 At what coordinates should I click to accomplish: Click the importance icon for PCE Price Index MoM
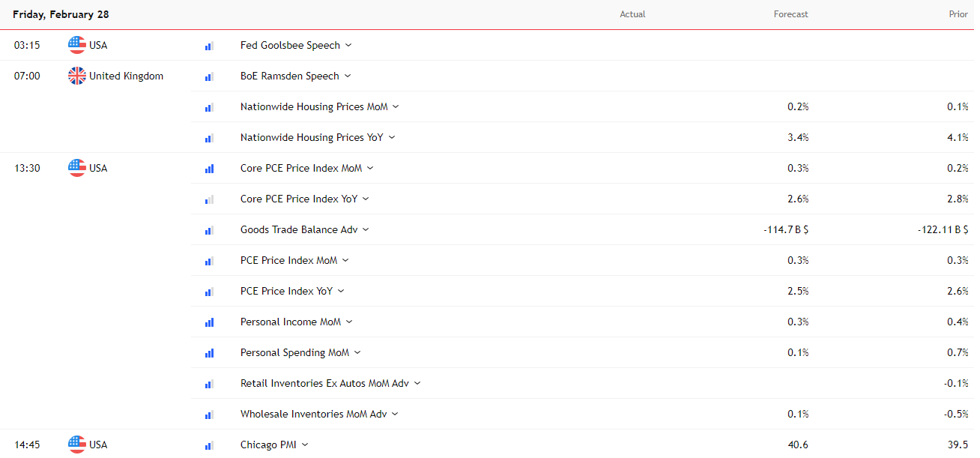(209, 261)
